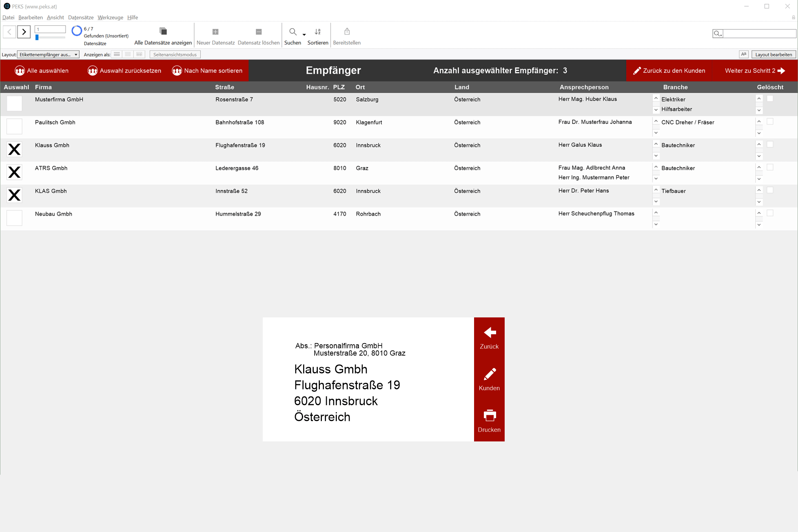
Task: Expand the Suchen dropdown arrow
Action: click(304, 35)
